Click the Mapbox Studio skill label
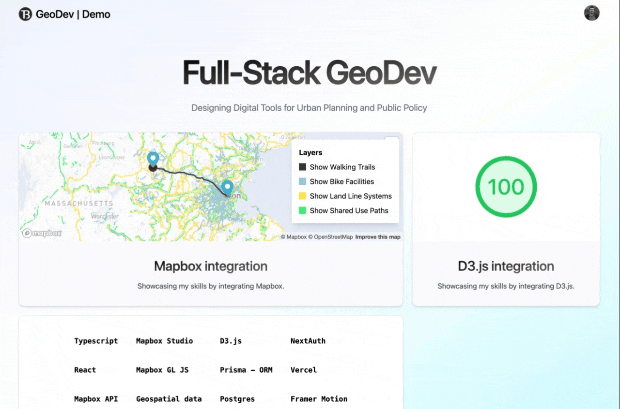The height and width of the screenshot is (409, 620). tap(164, 341)
